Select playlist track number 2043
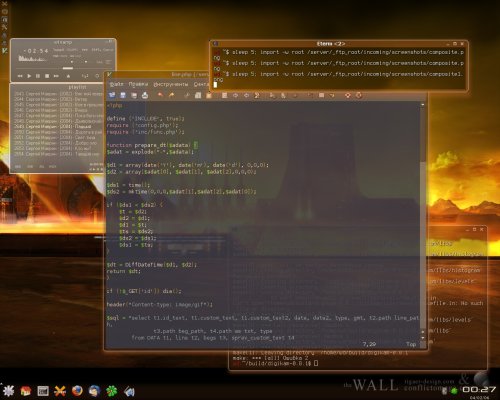This screenshot has height=400, width=500. point(58,94)
